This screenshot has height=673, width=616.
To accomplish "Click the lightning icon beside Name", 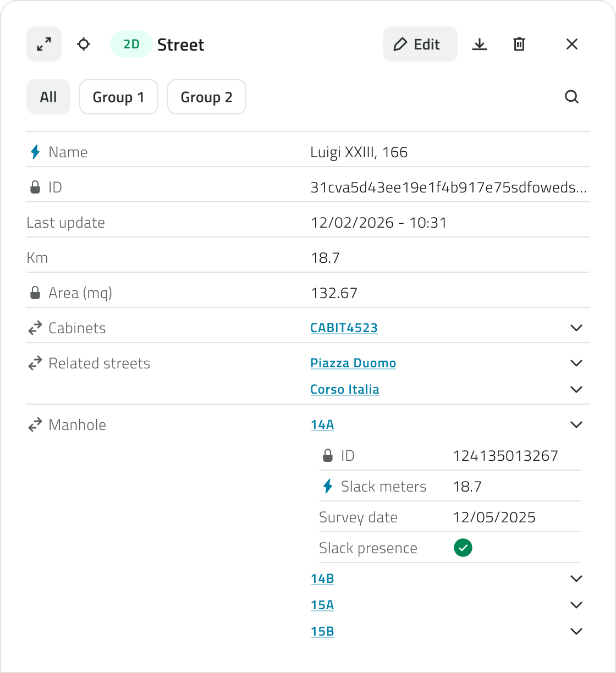I will point(35,152).
